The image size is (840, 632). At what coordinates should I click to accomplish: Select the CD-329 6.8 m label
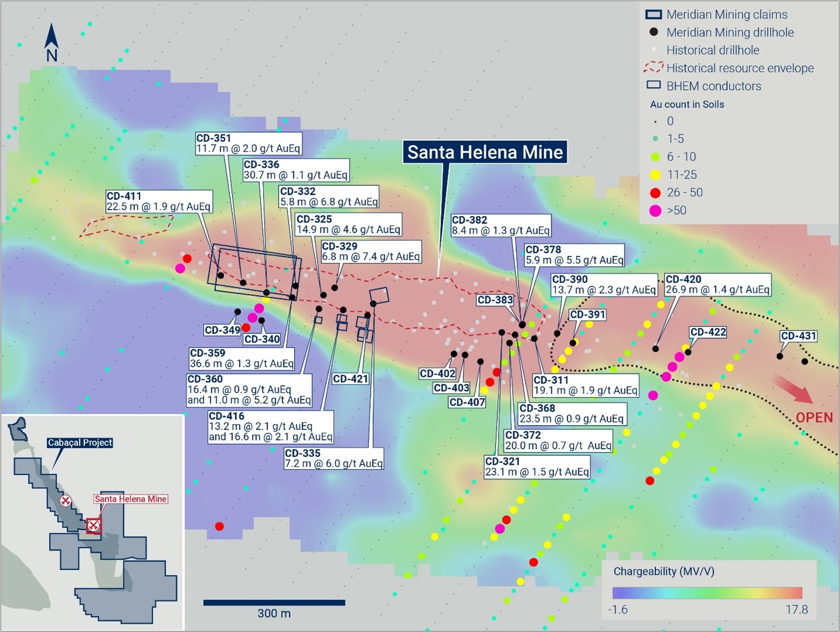coord(371,251)
